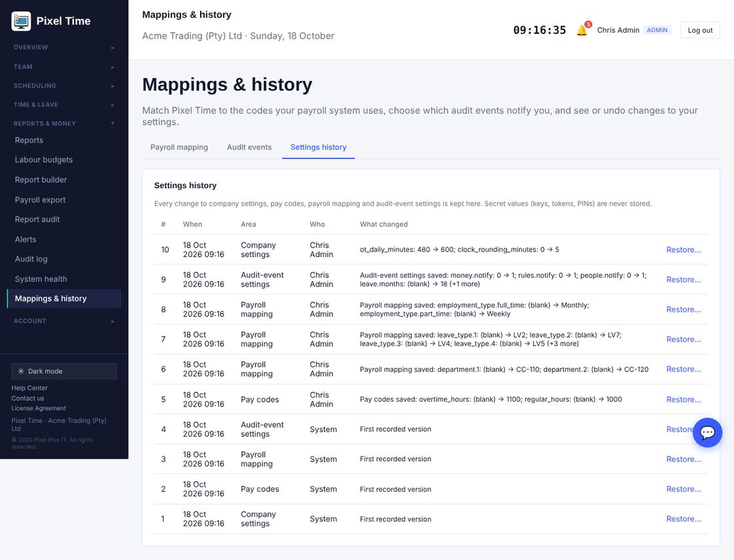Collapse the Reports & Money section
Viewport: 734px width, 560px height.
64,123
